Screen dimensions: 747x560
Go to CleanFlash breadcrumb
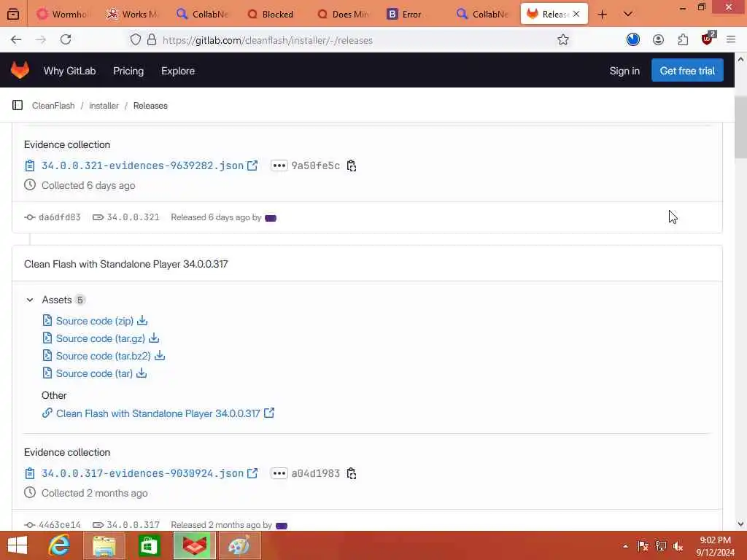tap(53, 106)
